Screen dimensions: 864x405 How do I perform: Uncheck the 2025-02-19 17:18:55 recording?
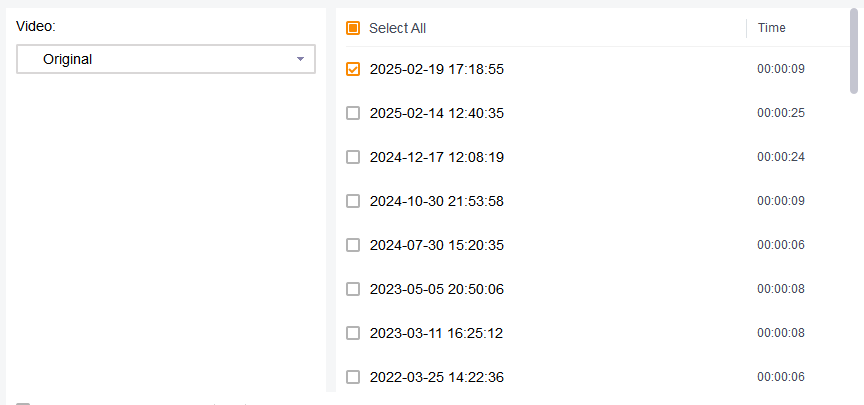click(x=353, y=69)
